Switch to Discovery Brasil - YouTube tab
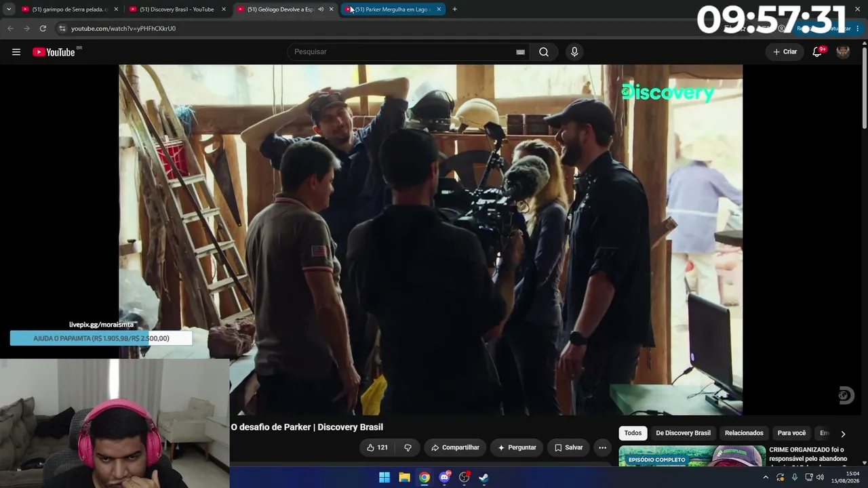This screenshot has width=868, height=488. click(x=178, y=9)
